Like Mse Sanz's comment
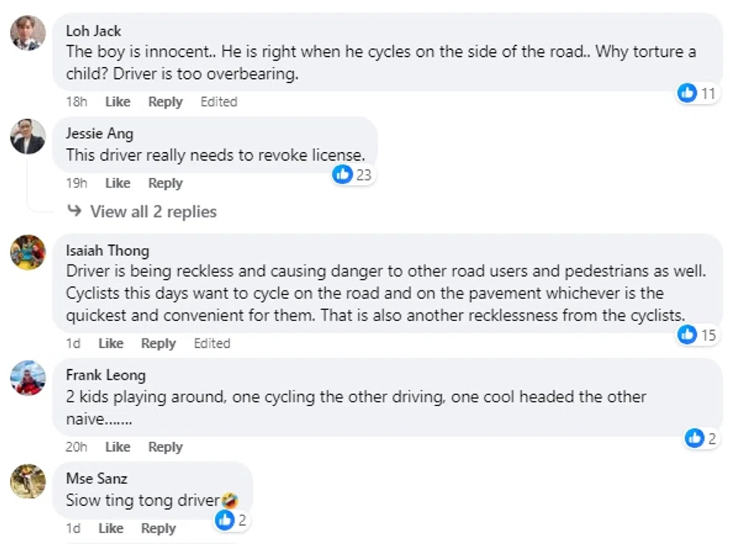Image resolution: width=756 pixels, height=544 pixels. (111, 528)
